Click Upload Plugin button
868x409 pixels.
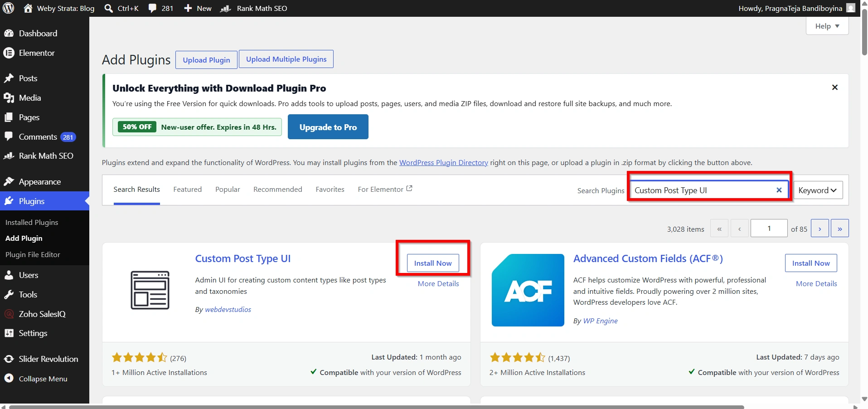pos(207,60)
